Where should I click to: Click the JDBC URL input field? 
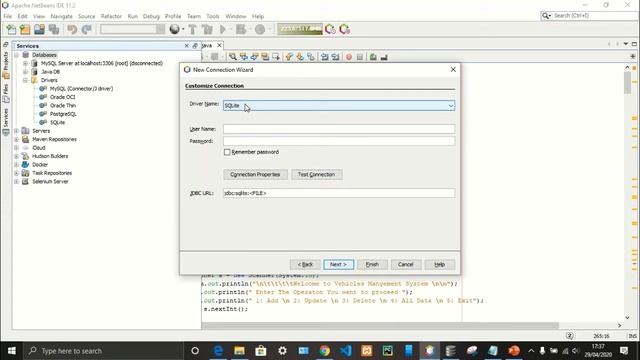pyautogui.click(x=339, y=193)
